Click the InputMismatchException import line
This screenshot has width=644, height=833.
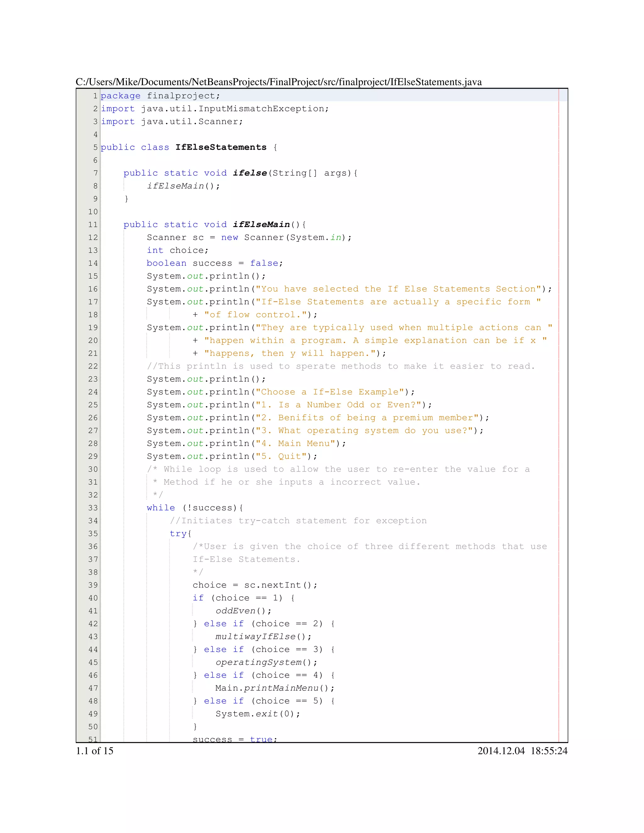(214, 109)
